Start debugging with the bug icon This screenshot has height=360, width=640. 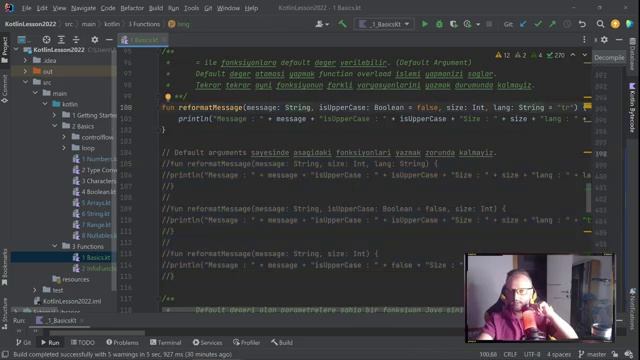coord(439,24)
